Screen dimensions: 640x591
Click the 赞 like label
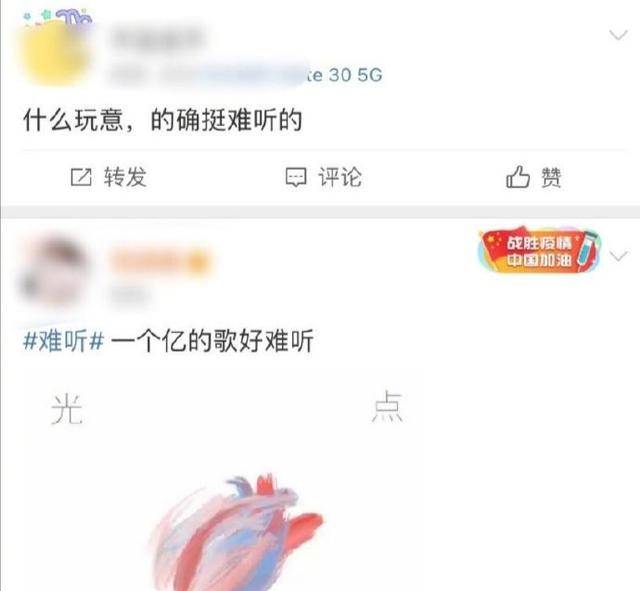coord(551,178)
